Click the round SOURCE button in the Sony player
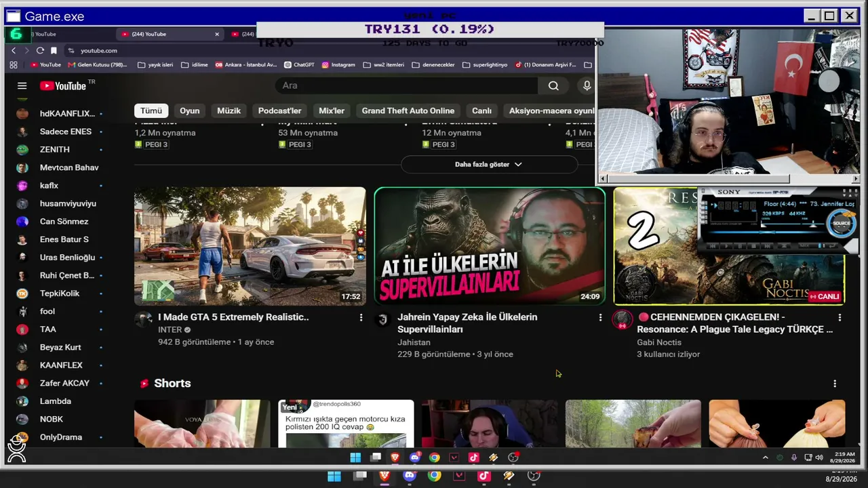Screen dimensions: 868x488 (842, 224)
